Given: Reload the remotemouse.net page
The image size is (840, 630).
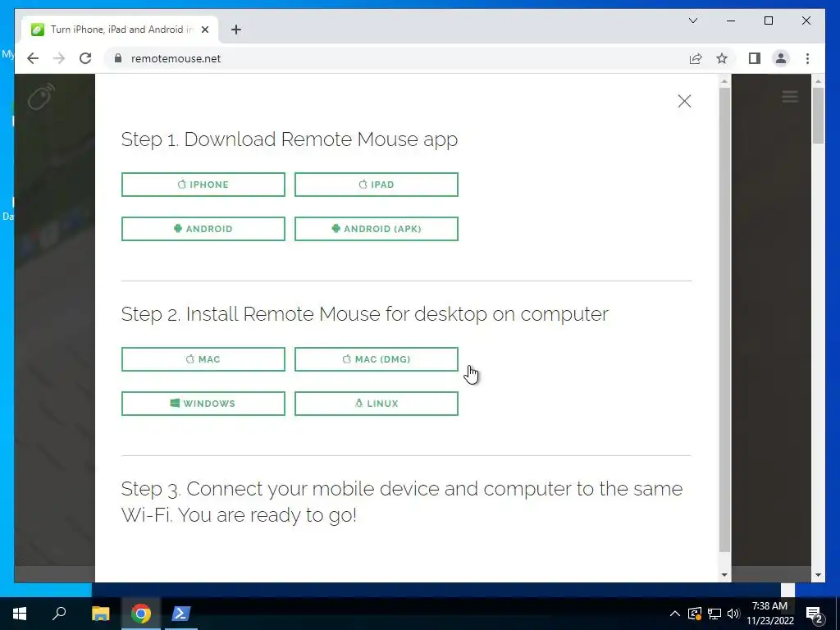Looking at the screenshot, I should 85,58.
